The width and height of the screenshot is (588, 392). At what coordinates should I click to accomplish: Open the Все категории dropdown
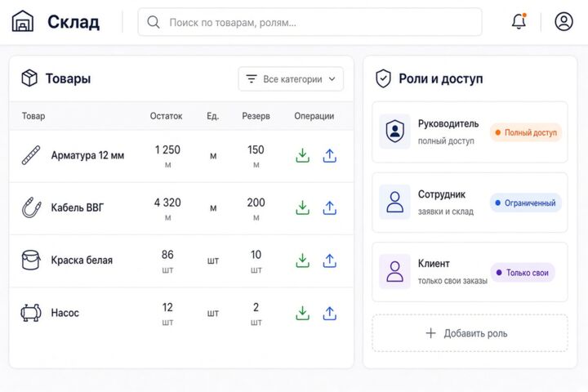[x=291, y=78]
